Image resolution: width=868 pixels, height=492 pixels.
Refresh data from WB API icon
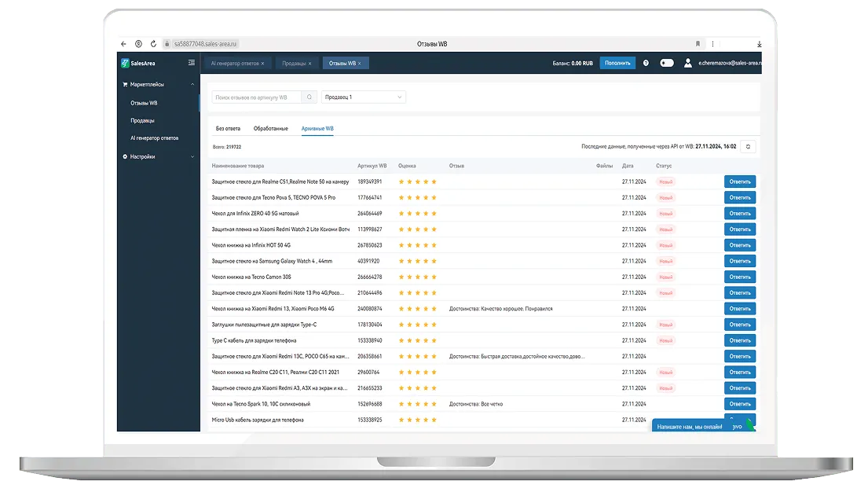coord(748,147)
